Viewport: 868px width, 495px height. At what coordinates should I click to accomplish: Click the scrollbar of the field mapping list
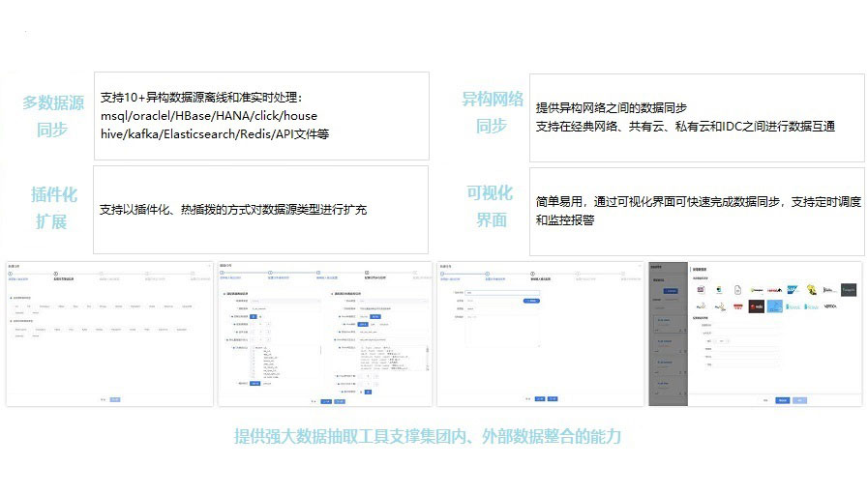point(428,359)
